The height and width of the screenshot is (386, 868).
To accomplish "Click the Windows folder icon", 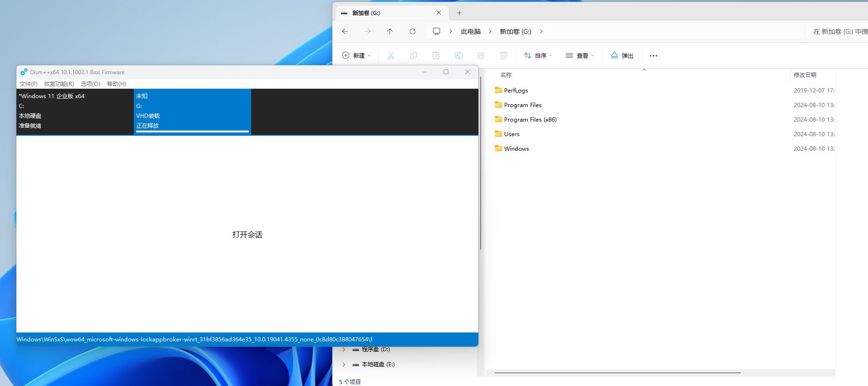I will pyautogui.click(x=499, y=148).
